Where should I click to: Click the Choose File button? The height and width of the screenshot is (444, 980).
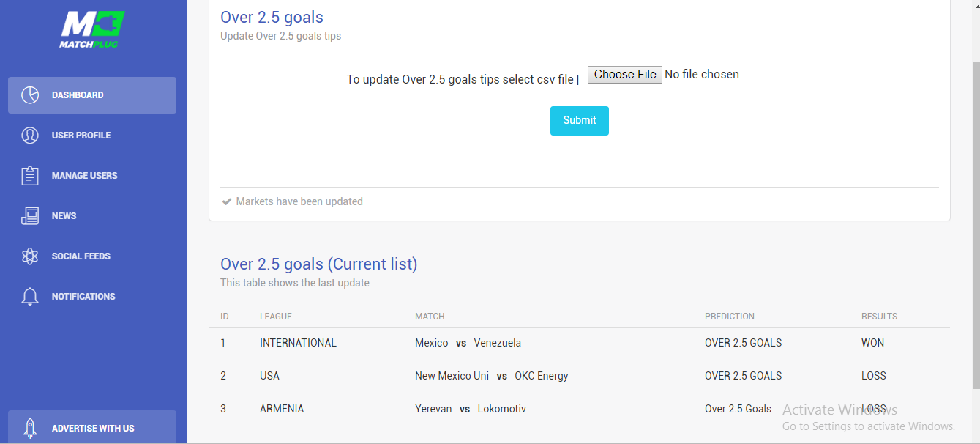pyautogui.click(x=625, y=75)
